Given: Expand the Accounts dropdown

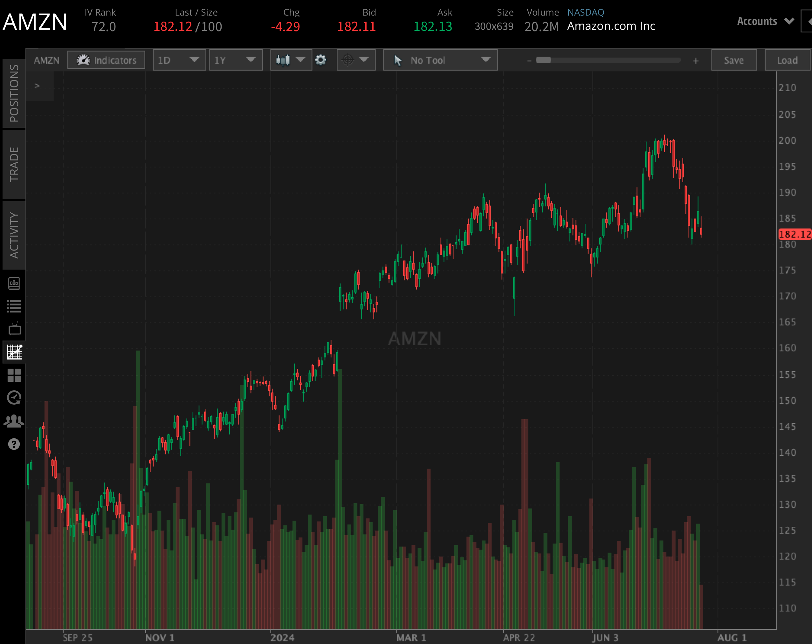Looking at the screenshot, I should (x=765, y=22).
